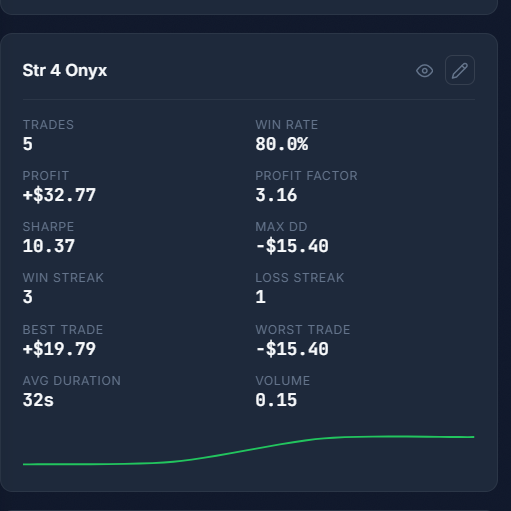Click the Profit +$32.77 value
This screenshot has height=511, width=511.
[59, 195]
